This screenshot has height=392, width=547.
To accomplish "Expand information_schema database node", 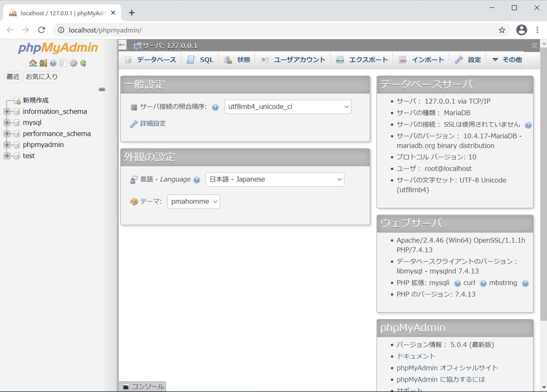I will (7, 112).
